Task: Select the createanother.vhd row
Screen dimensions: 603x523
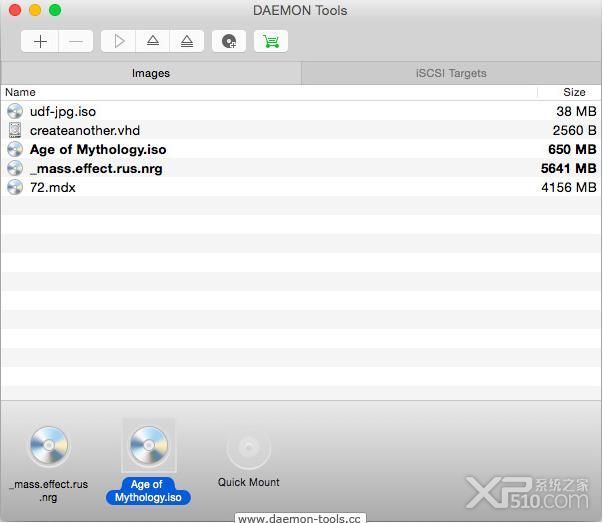Action: (x=301, y=130)
